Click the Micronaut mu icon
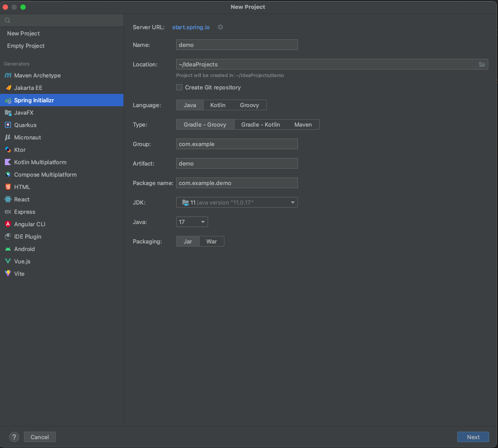Image resolution: width=498 pixels, height=448 pixels. (8, 138)
